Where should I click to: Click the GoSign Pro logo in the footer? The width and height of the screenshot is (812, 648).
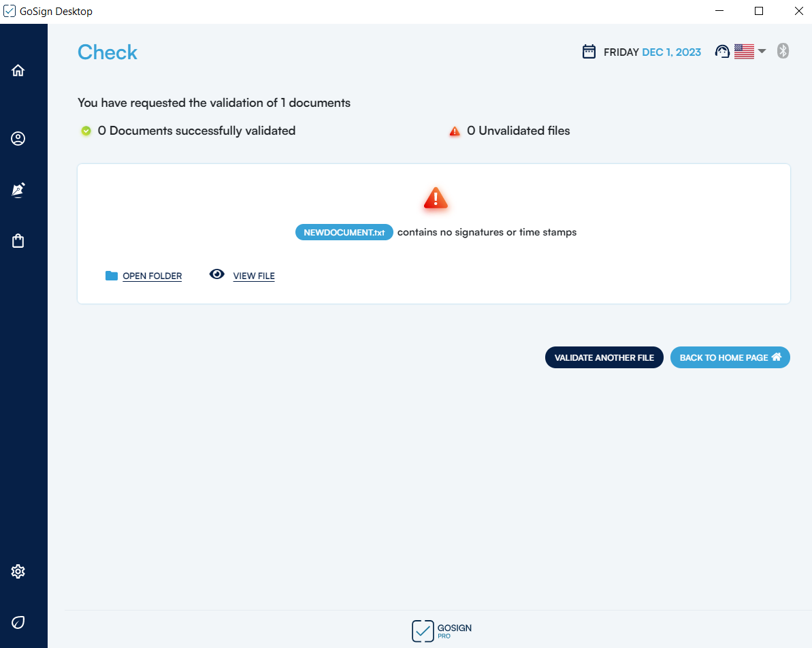(x=441, y=630)
